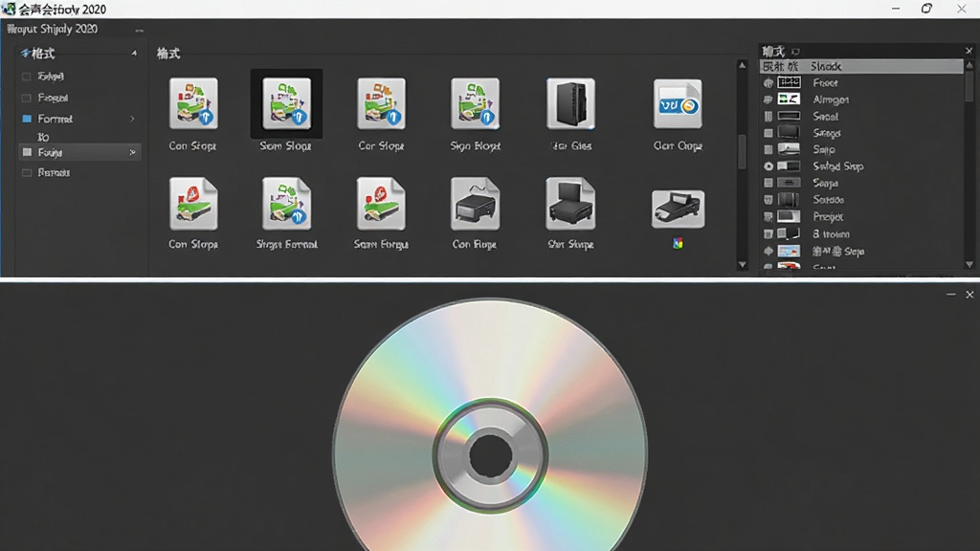Image resolution: width=980 pixels, height=551 pixels.
Task: Click the row icon beside 'Fnoce'
Action: coord(768,82)
